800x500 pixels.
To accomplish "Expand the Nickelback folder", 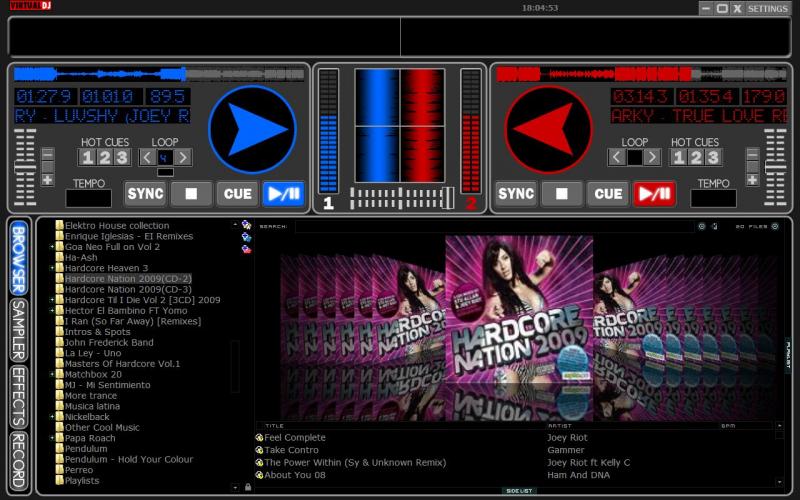I will (x=52, y=417).
